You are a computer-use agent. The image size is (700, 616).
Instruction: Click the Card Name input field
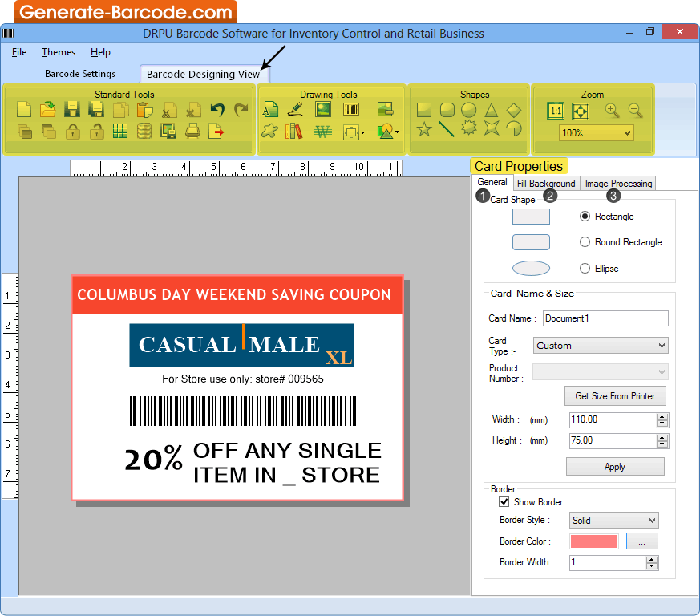(x=605, y=318)
